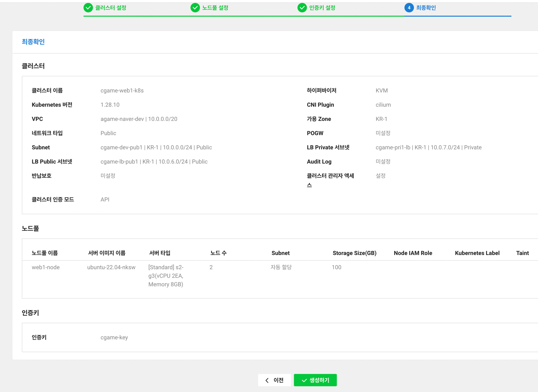The height and width of the screenshot is (392, 538).
Task: Click the 최종확인 blue section heading
Action: point(33,42)
